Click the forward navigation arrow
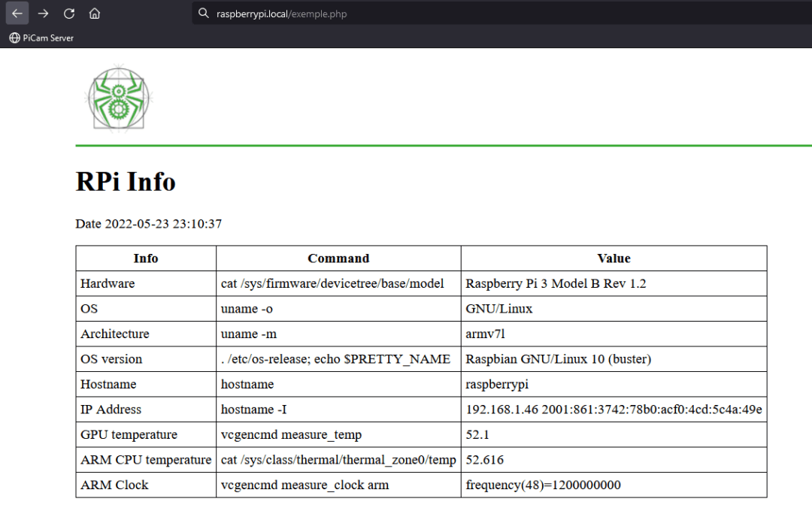This screenshot has width=812, height=523. pos(44,13)
